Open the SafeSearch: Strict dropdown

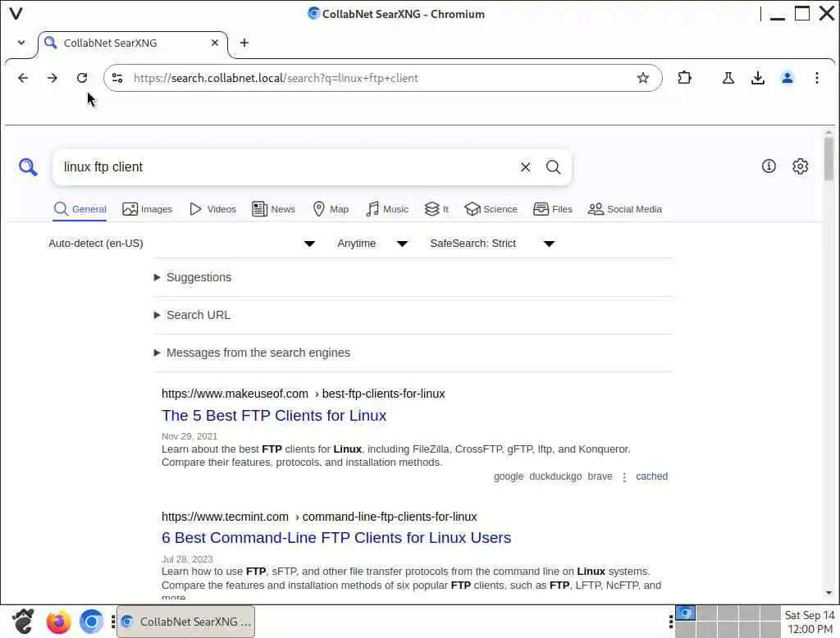[492, 244]
